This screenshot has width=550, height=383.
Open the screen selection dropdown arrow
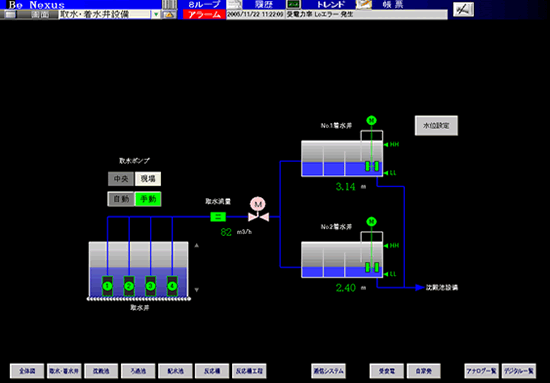pyautogui.click(x=156, y=15)
